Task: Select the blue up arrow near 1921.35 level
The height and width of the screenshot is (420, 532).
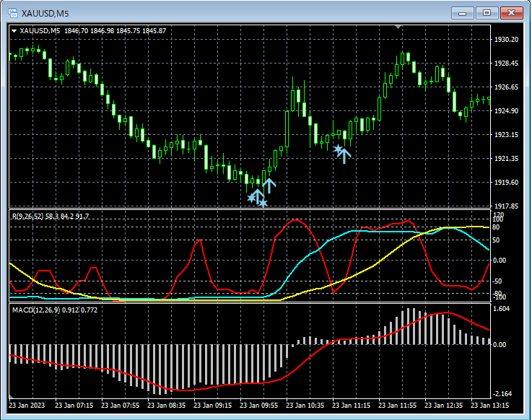Action: point(345,157)
